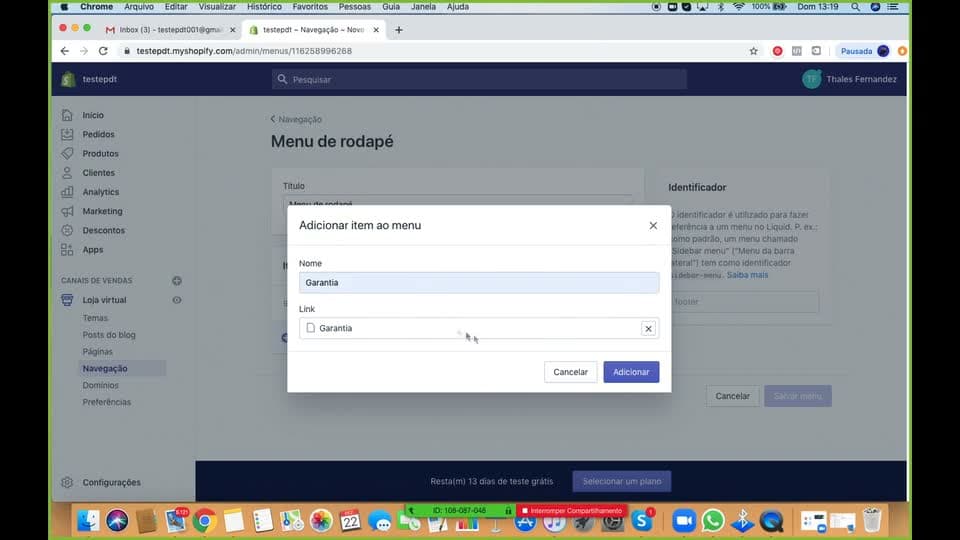Click Cancelar in the dialog
Screen dimensions: 960x540
[570, 372]
